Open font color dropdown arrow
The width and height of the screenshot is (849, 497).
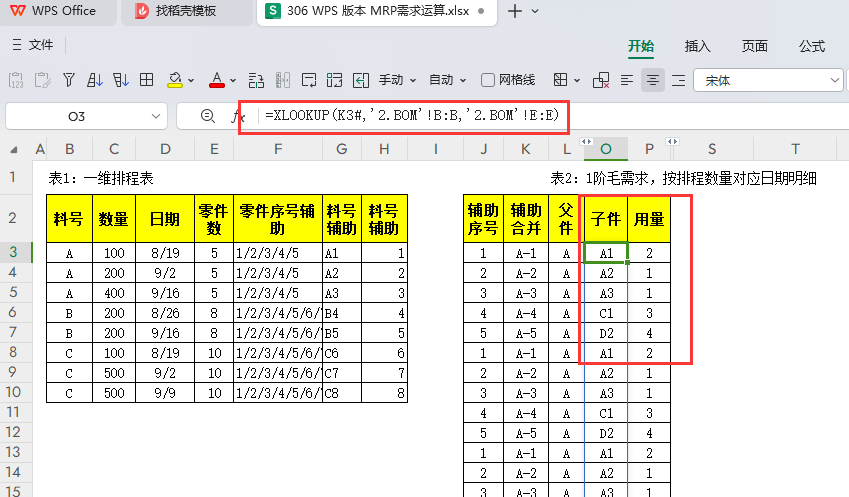click(x=233, y=81)
